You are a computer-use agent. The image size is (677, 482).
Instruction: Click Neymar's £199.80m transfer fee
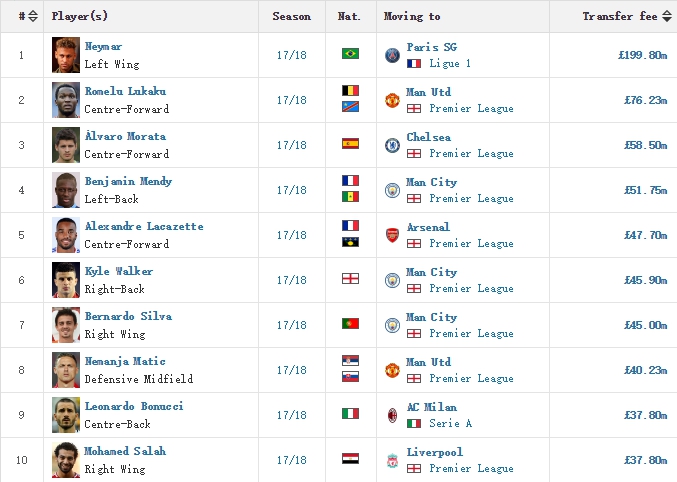pyautogui.click(x=642, y=55)
